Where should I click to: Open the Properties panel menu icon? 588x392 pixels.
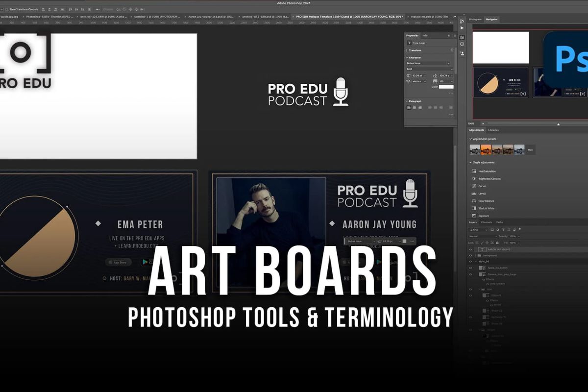455,35
